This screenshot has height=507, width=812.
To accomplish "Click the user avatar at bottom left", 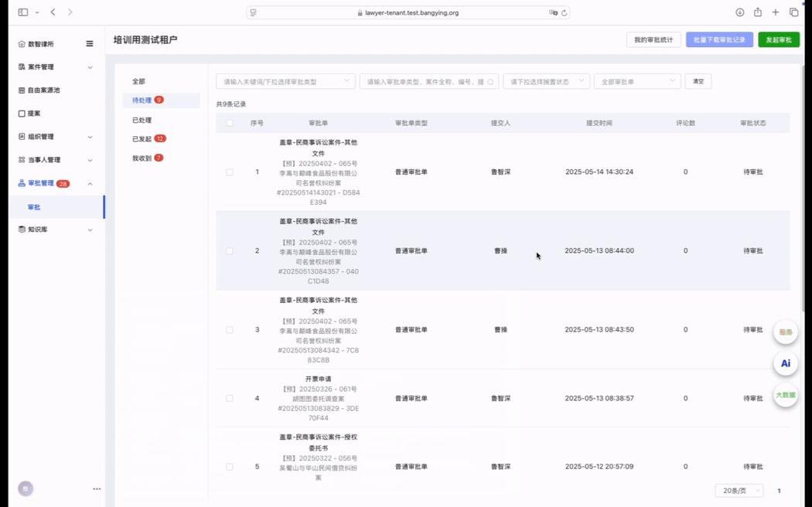I will tap(26, 488).
